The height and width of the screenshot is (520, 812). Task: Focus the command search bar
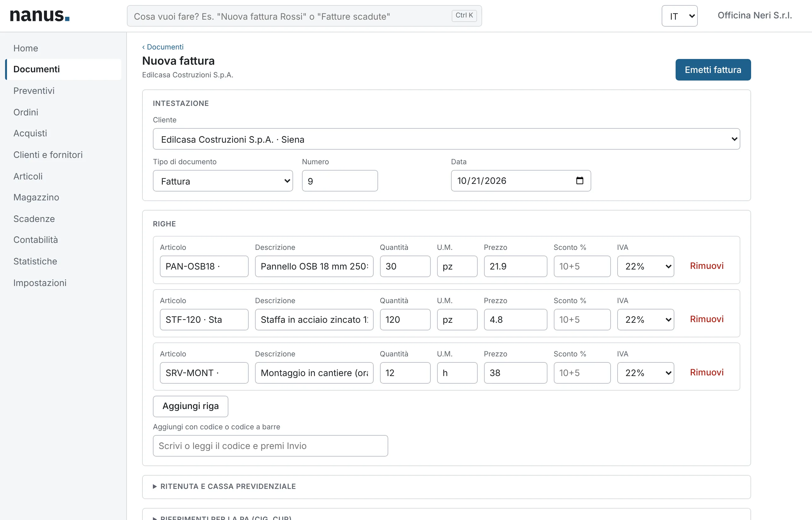[x=304, y=16]
